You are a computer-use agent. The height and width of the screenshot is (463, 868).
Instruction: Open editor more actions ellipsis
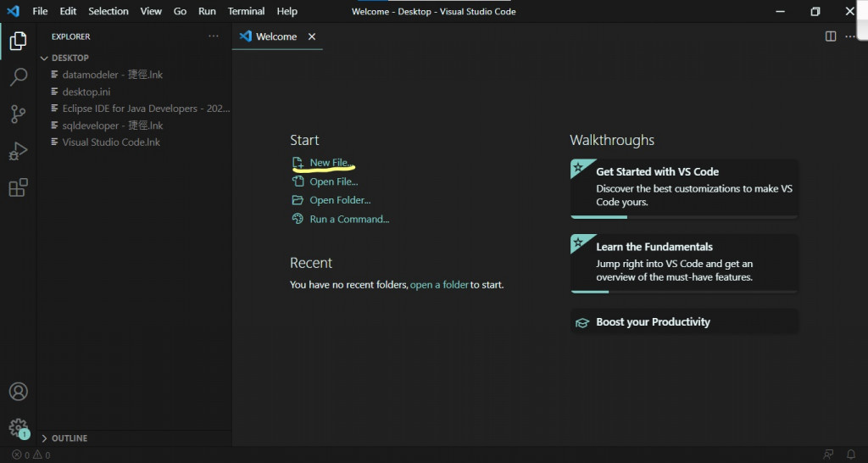(x=849, y=36)
